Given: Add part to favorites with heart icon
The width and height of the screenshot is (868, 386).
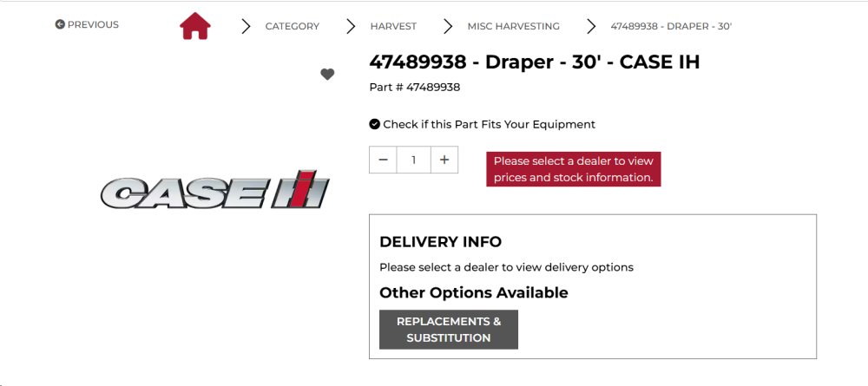Looking at the screenshot, I should tap(327, 74).
